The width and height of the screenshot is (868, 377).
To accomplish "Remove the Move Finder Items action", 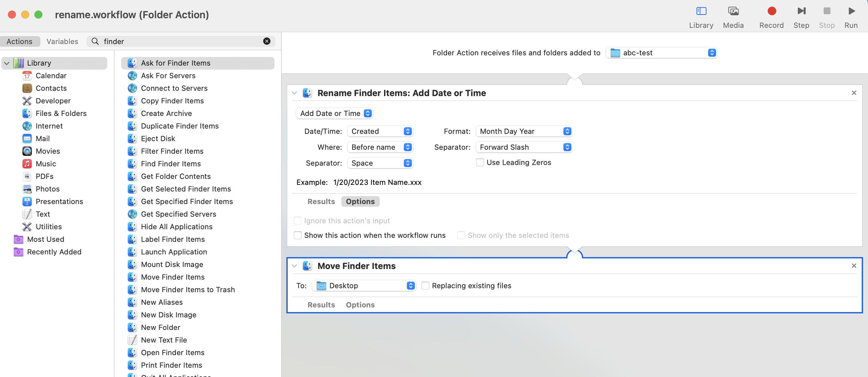I will [x=853, y=266].
